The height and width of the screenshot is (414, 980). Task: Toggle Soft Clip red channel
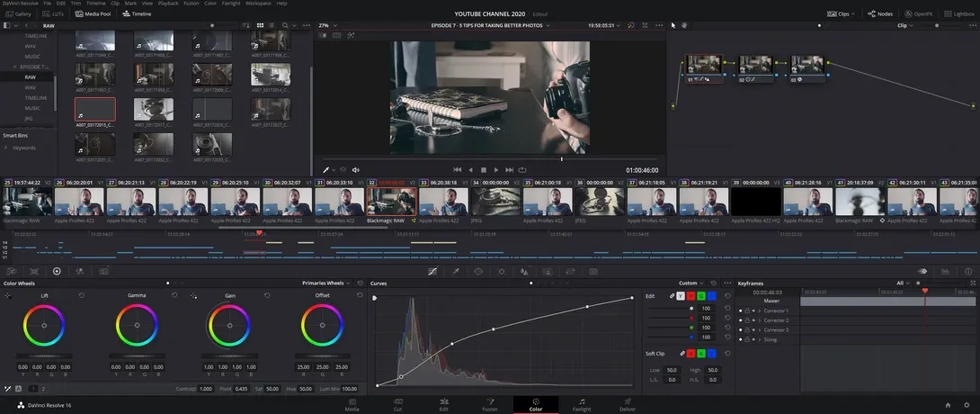690,354
